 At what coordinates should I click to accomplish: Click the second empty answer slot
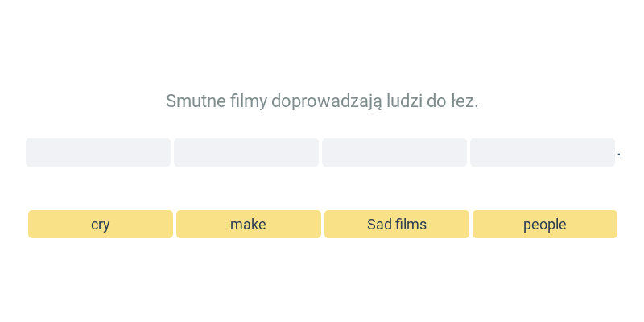246,152
